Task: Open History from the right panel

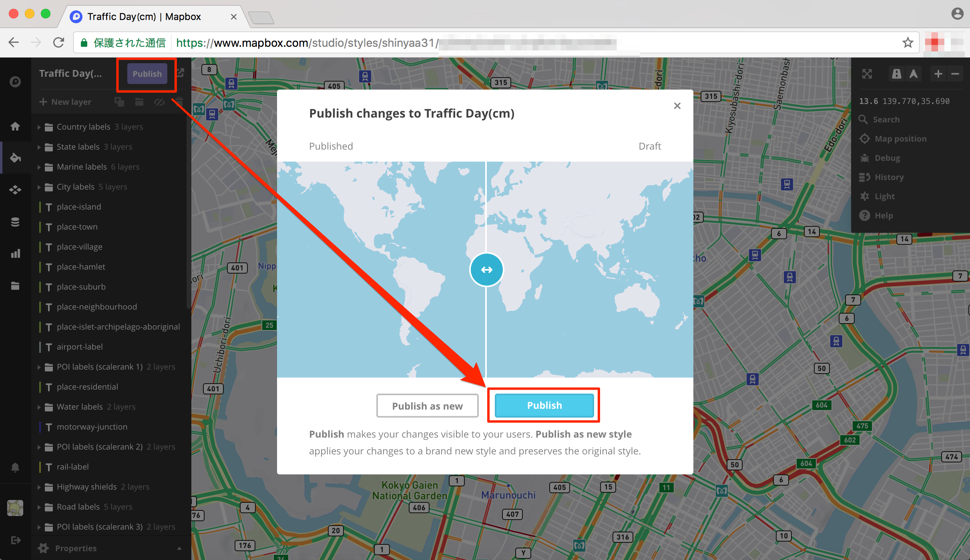Action: tap(888, 177)
